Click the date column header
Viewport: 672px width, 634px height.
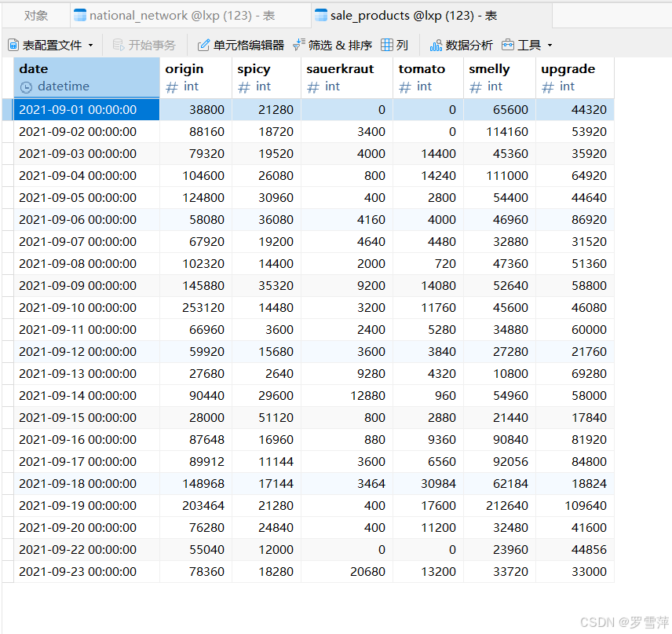coord(86,78)
